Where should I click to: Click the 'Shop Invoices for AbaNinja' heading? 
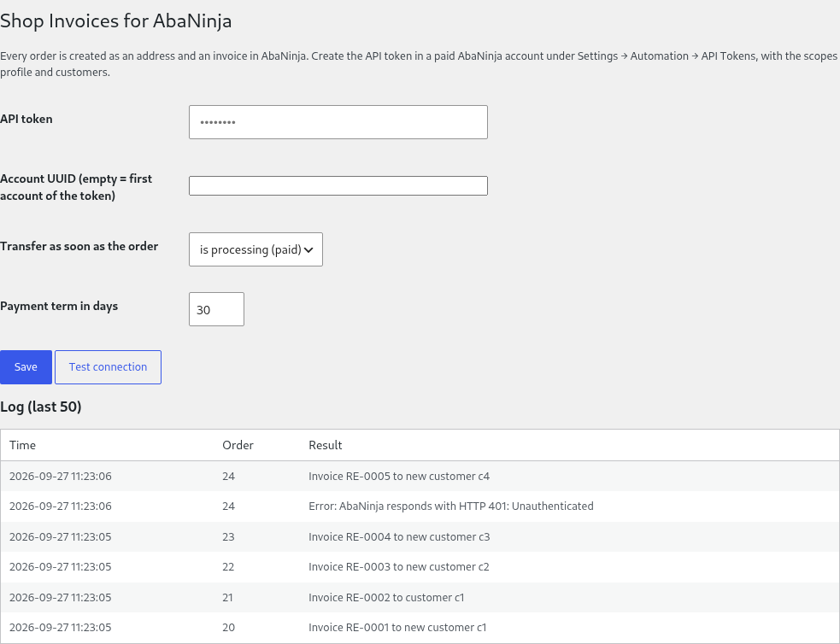(115, 21)
